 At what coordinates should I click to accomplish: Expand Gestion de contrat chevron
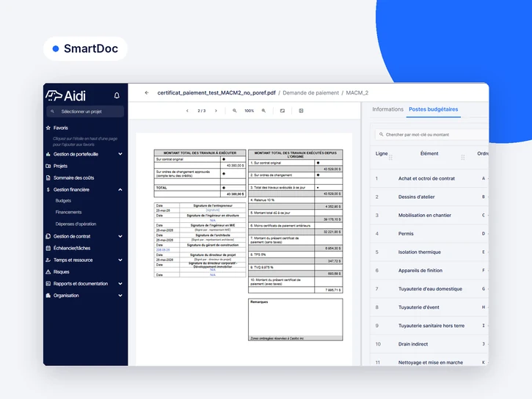[120, 236]
